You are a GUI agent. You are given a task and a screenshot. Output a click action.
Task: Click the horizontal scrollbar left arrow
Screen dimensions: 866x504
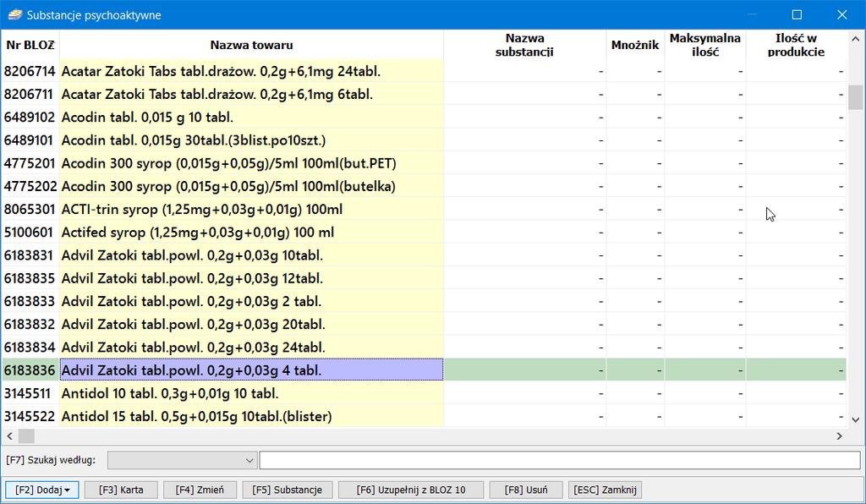tap(9, 436)
